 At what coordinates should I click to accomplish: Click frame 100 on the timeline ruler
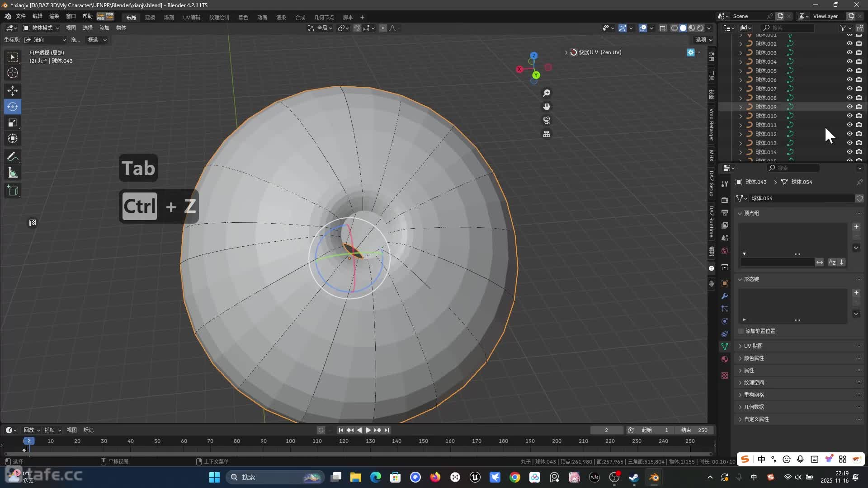click(290, 441)
